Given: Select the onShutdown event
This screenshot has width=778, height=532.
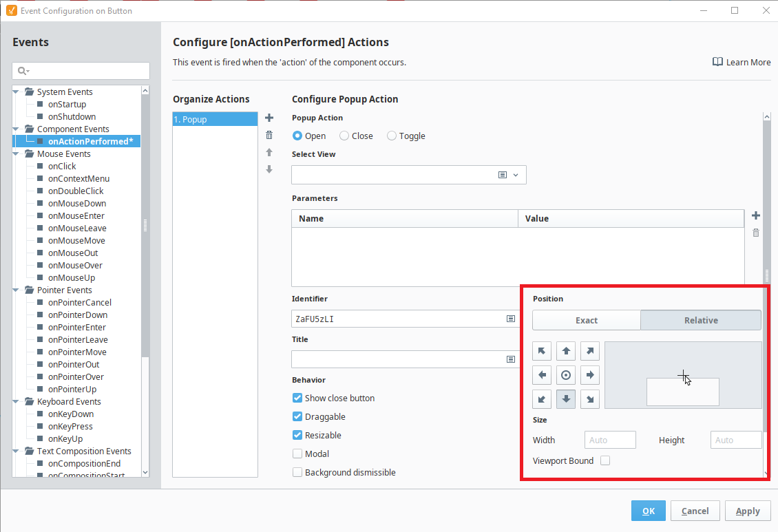Looking at the screenshot, I should [72, 116].
